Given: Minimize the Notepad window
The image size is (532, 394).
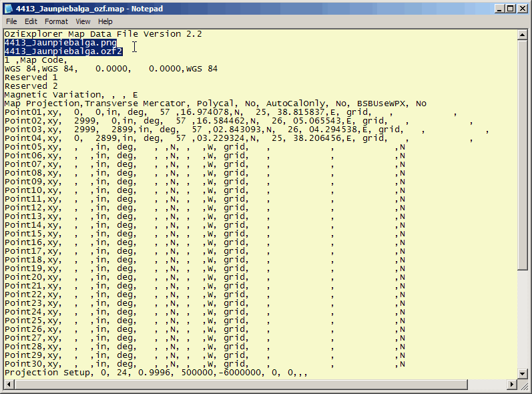Looking at the screenshot, I should click(x=499, y=9).
